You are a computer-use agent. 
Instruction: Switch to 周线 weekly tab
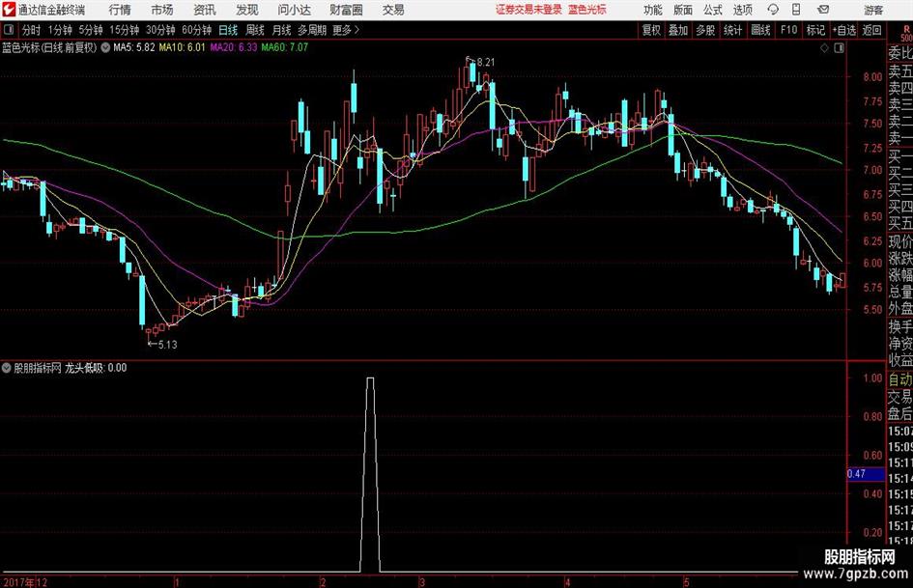click(255, 30)
